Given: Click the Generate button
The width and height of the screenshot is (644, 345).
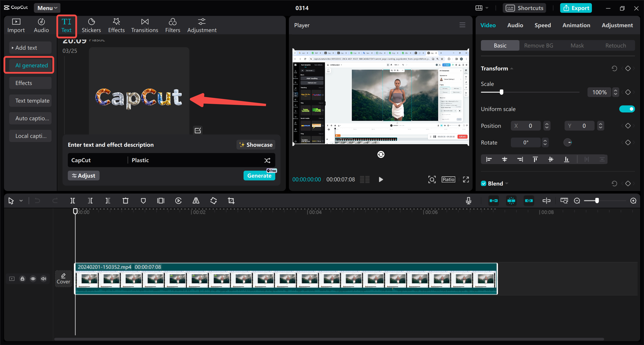Looking at the screenshot, I should 259,176.
